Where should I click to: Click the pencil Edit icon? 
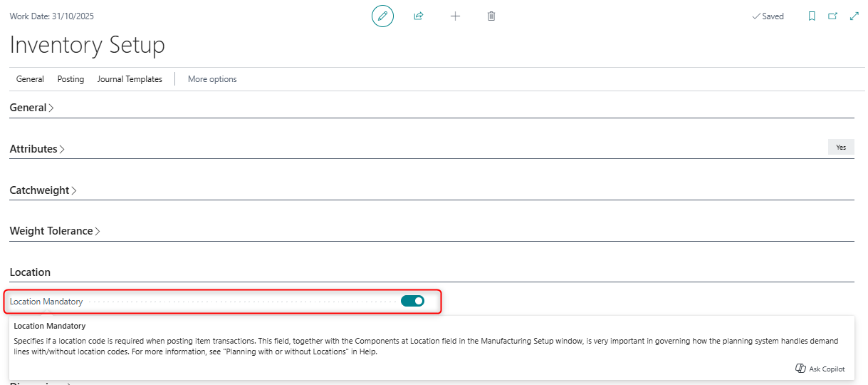pos(382,16)
